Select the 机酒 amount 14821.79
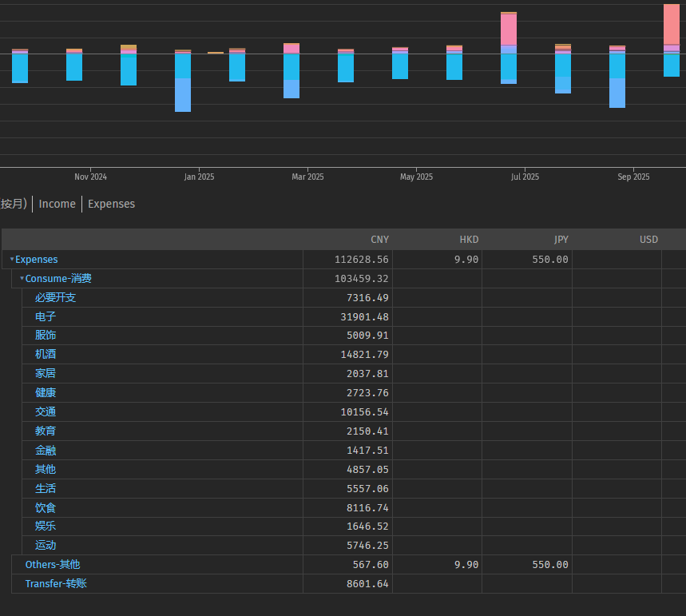The width and height of the screenshot is (686, 616). coord(364,354)
